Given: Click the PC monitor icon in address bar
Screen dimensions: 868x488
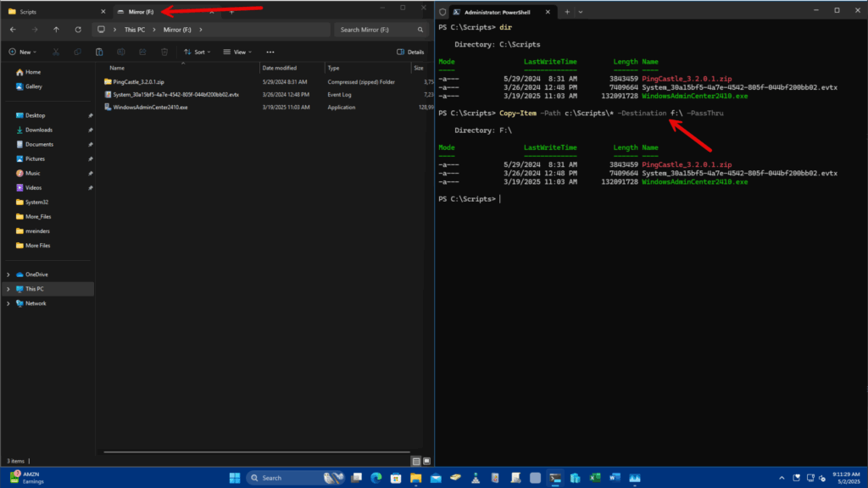Looking at the screenshot, I should tap(101, 30).
